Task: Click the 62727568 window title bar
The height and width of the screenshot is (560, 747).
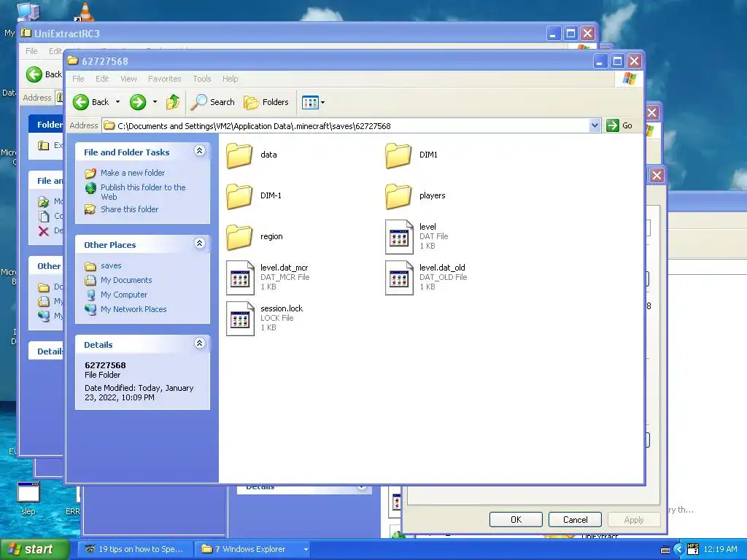Action: (x=329, y=61)
